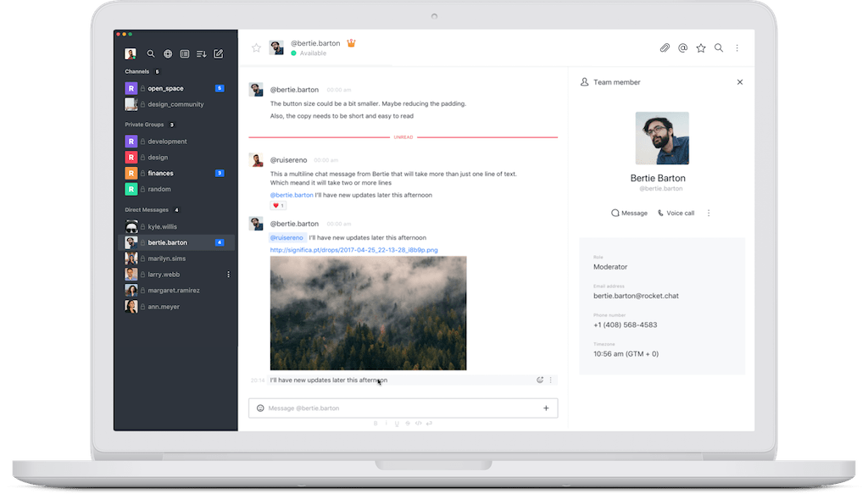
Task: Open the emoji picker in message box
Action: pos(260,408)
